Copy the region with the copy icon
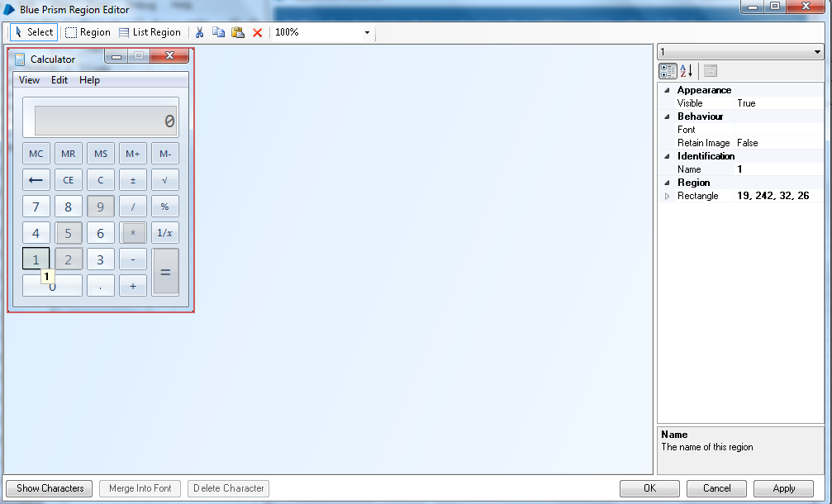 point(218,32)
